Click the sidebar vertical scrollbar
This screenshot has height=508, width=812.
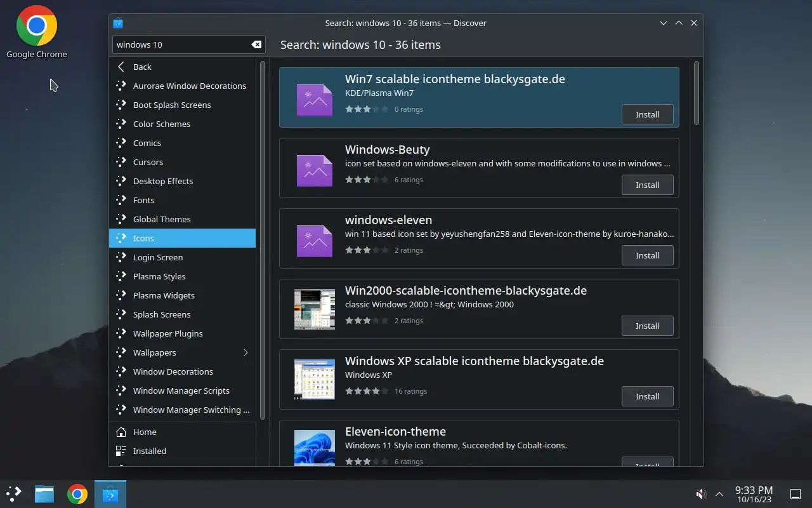pos(263,239)
